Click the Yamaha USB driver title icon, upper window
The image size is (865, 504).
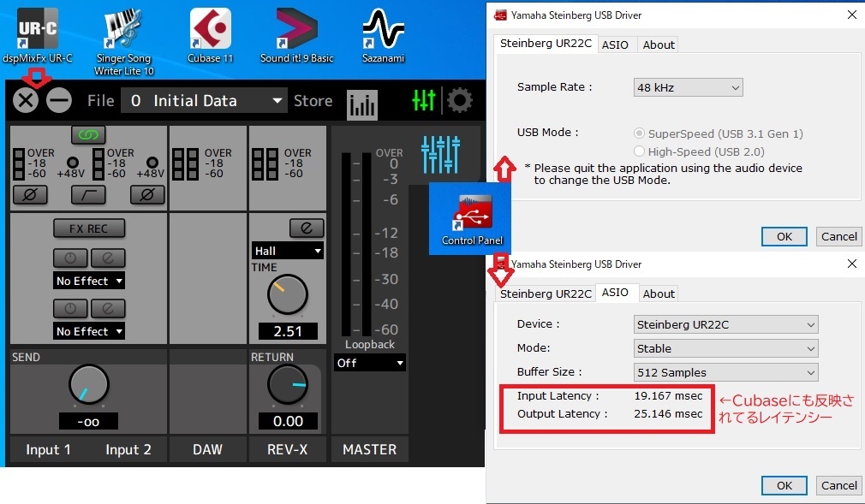tap(500, 15)
